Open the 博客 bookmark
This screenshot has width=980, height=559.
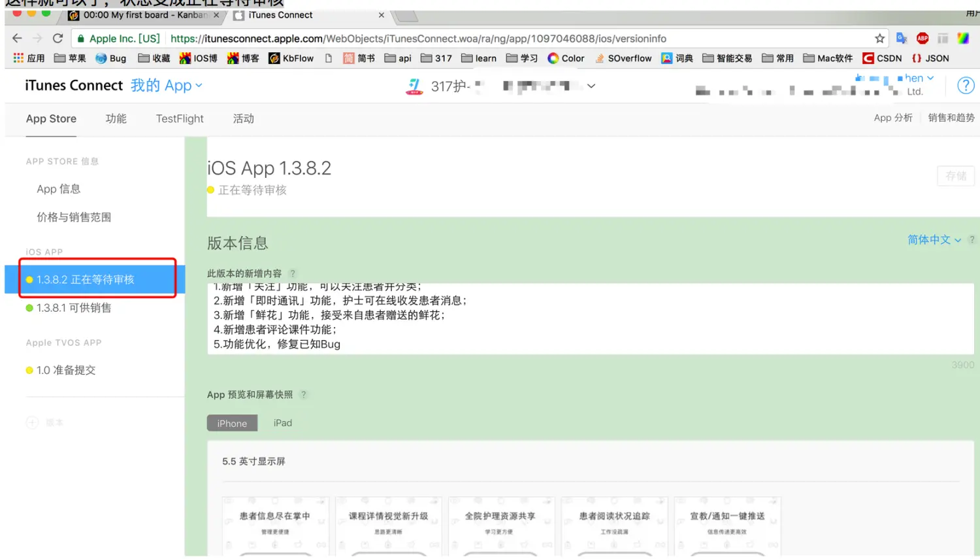pos(243,58)
